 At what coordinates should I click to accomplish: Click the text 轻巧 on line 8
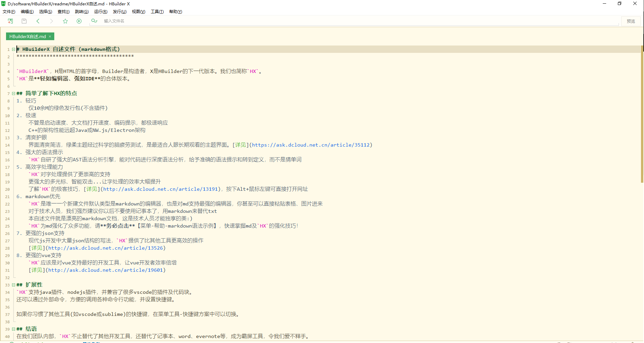coord(31,101)
